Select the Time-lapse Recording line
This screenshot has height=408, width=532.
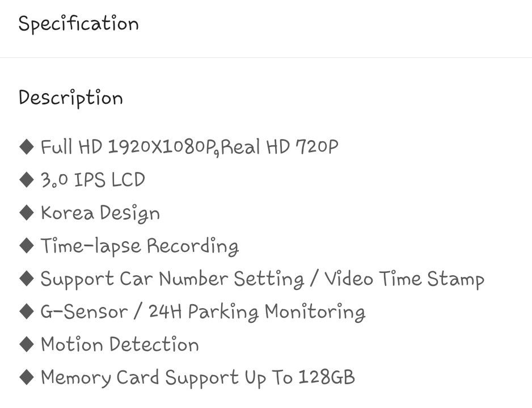(140, 246)
